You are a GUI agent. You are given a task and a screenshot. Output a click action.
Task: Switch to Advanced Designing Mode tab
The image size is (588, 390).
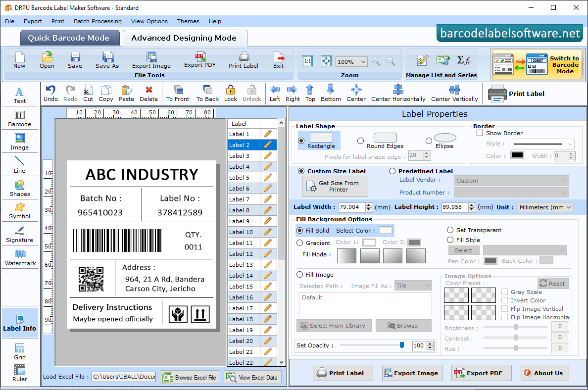[185, 38]
